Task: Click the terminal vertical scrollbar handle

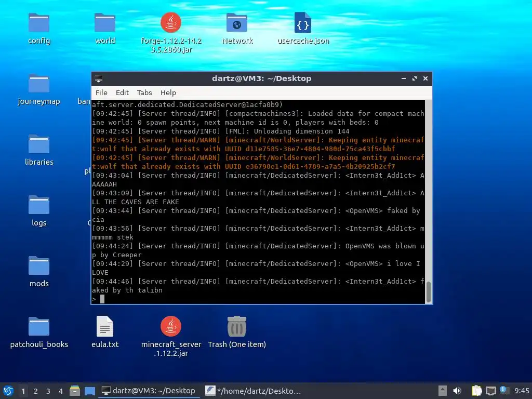Action: coord(429,292)
